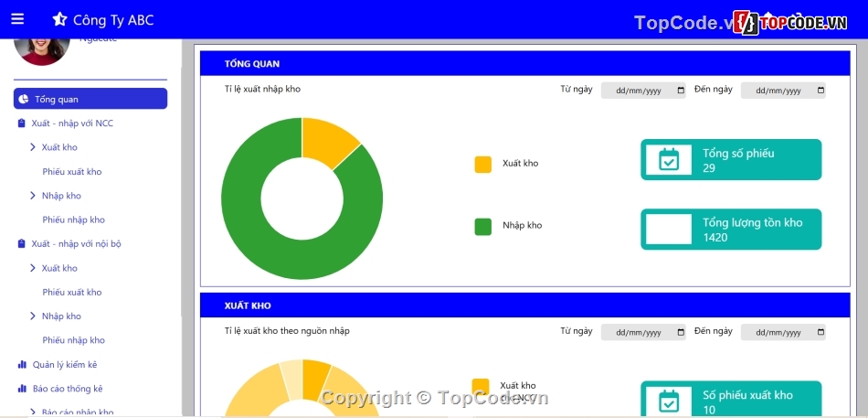Click the Đến ngày date field in Tổng quan
Viewport: 868px width, 418px height.
pyautogui.click(x=783, y=91)
